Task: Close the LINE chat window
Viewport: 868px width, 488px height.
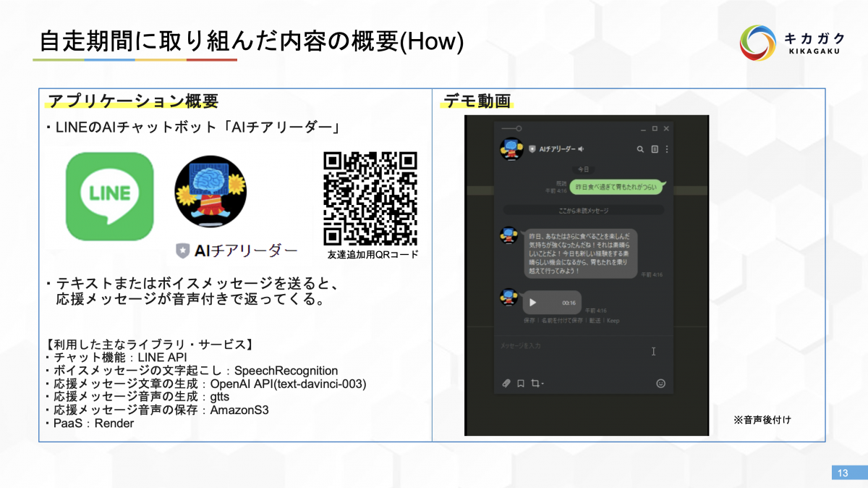Action: (x=666, y=129)
